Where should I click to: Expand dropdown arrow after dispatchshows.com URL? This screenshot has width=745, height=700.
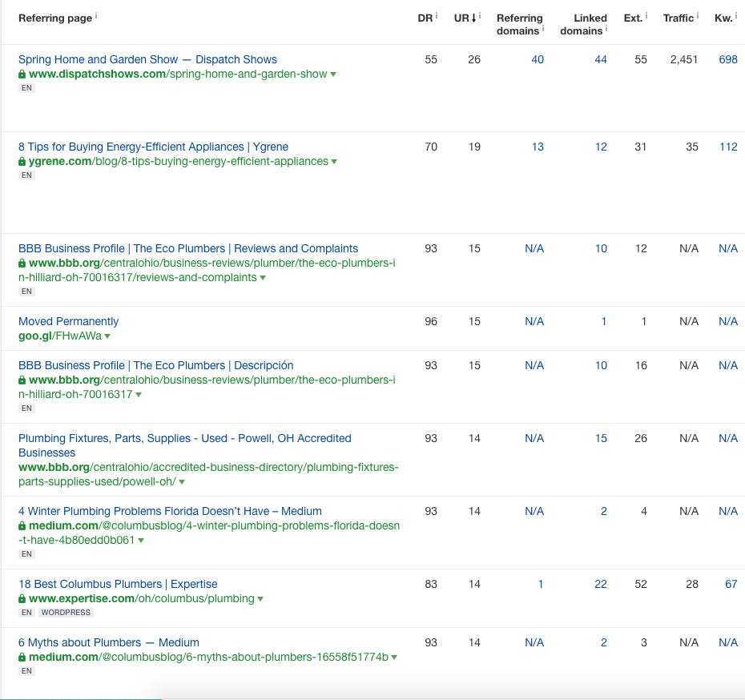click(x=333, y=74)
